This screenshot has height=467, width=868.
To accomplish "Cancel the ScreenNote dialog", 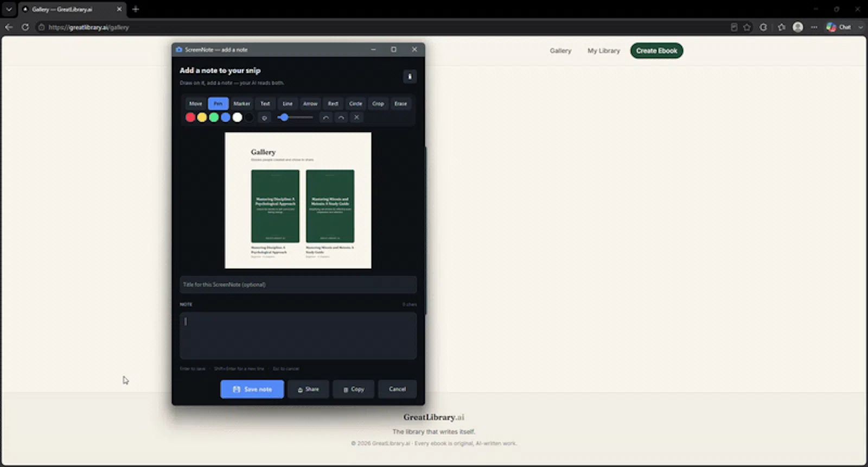I will coord(397,389).
